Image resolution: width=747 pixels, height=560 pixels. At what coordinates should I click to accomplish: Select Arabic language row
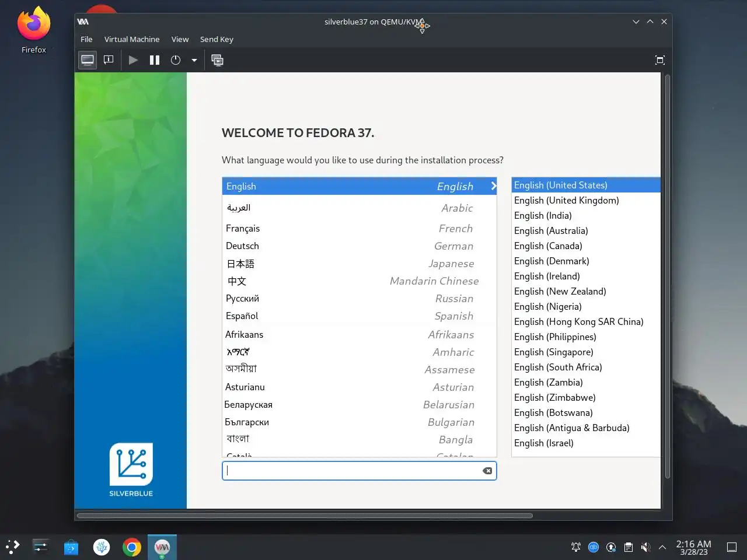pyautogui.click(x=359, y=208)
